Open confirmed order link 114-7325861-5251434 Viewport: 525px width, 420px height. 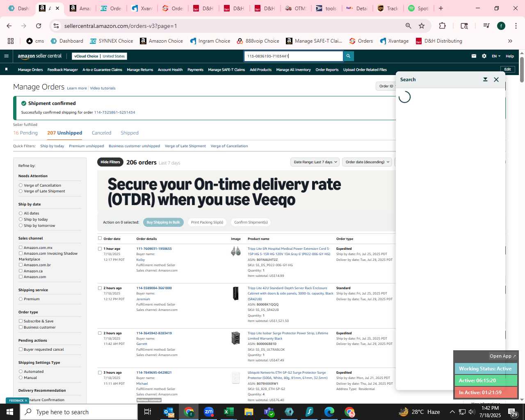114,112
